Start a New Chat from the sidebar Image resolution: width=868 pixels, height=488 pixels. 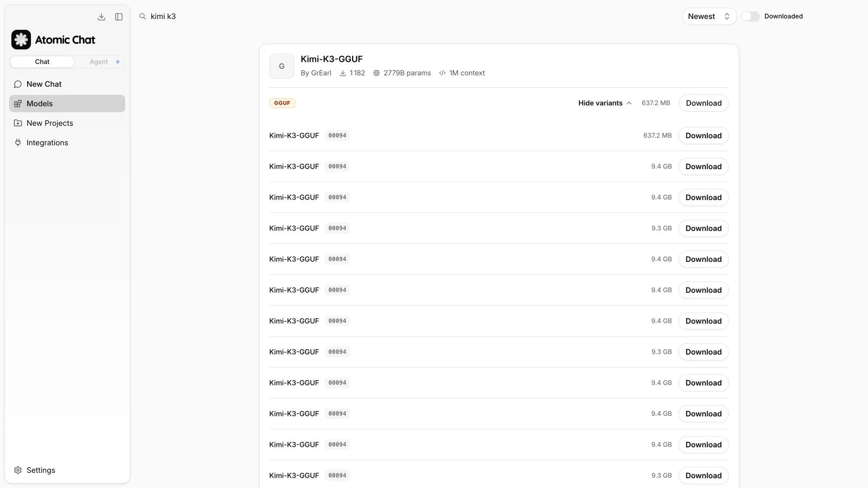pyautogui.click(x=67, y=84)
